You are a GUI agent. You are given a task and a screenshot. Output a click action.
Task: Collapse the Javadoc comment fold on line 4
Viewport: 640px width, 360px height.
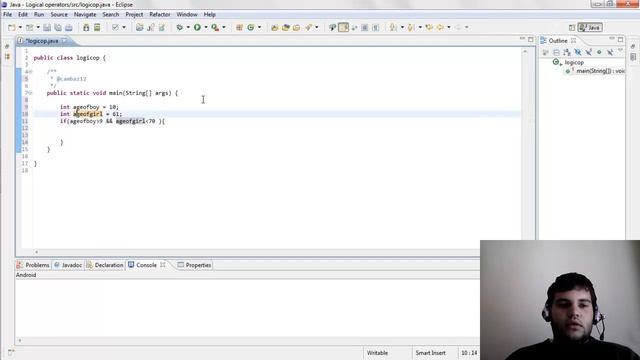click(x=30, y=72)
